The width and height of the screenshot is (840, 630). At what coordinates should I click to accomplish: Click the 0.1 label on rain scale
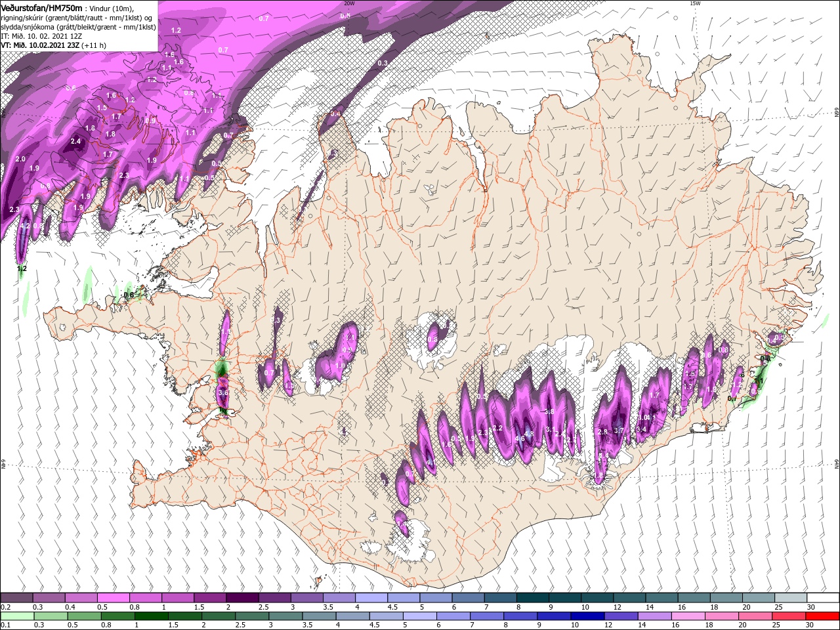pyautogui.click(x=6, y=625)
